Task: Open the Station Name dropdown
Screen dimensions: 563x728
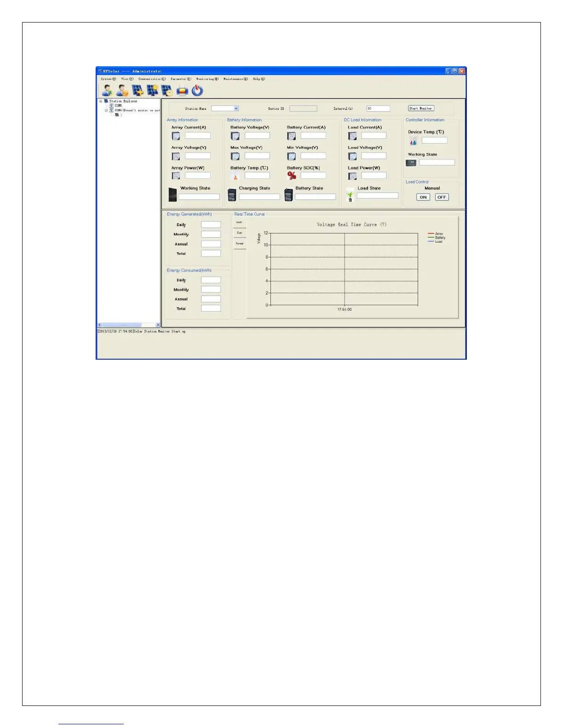Action: point(236,108)
